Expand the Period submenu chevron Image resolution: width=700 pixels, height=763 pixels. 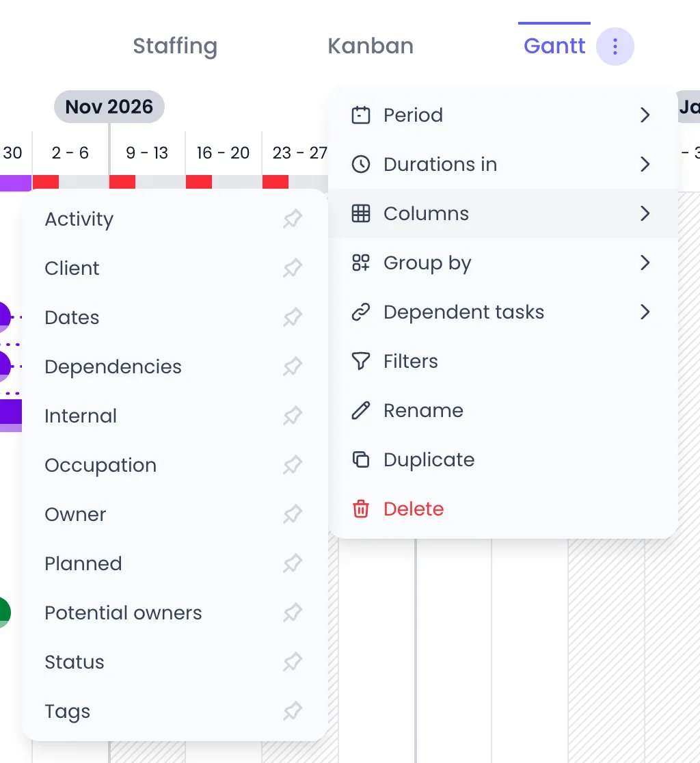645,116
